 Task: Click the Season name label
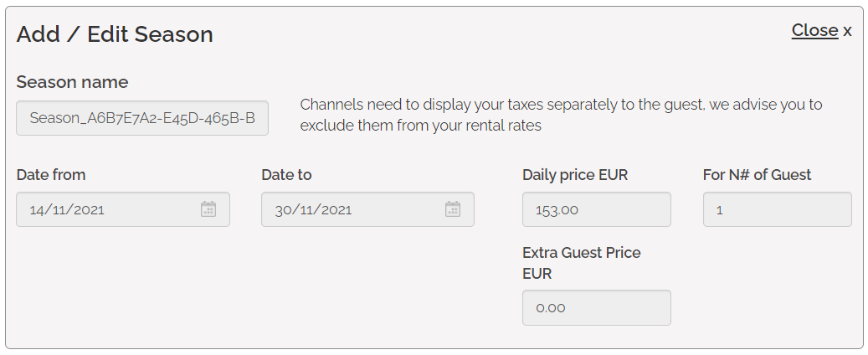72,82
